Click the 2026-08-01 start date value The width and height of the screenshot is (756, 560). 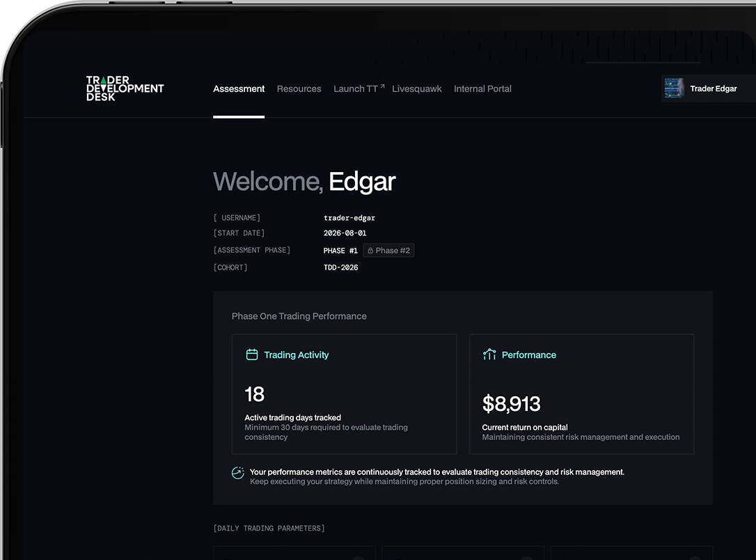coord(345,233)
